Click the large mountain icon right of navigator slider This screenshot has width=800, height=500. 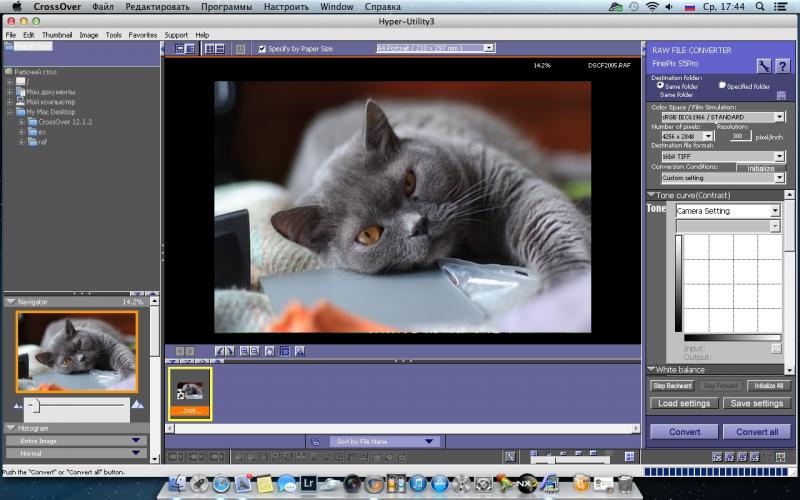[137, 404]
